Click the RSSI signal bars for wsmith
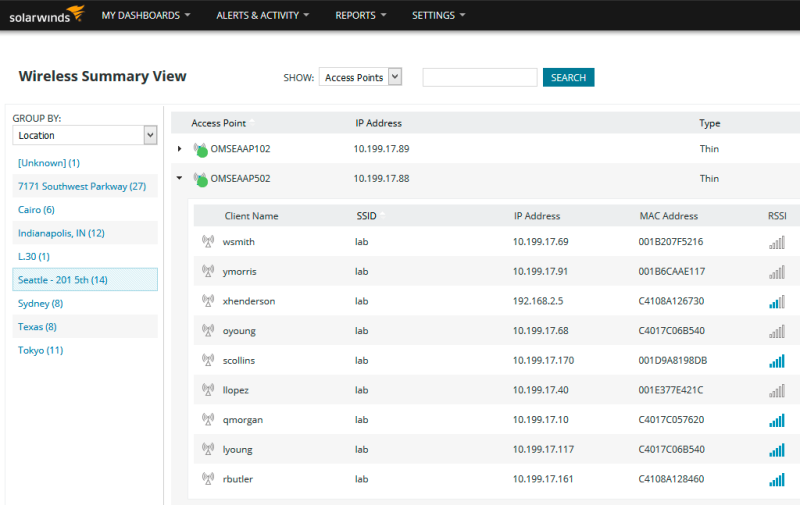The height and width of the screenshot is (505, 800). click(777, 242)
